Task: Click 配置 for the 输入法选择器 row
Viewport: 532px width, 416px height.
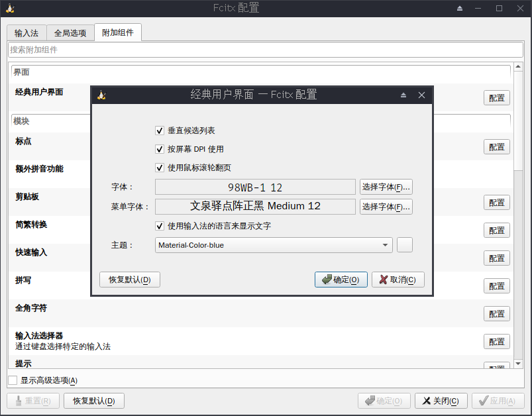Action: 497,342
